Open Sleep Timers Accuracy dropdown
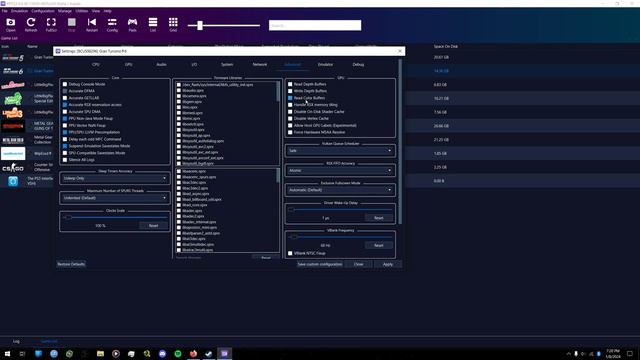The width and height of the screenshot is (640, 360). (x=115, y=178)
